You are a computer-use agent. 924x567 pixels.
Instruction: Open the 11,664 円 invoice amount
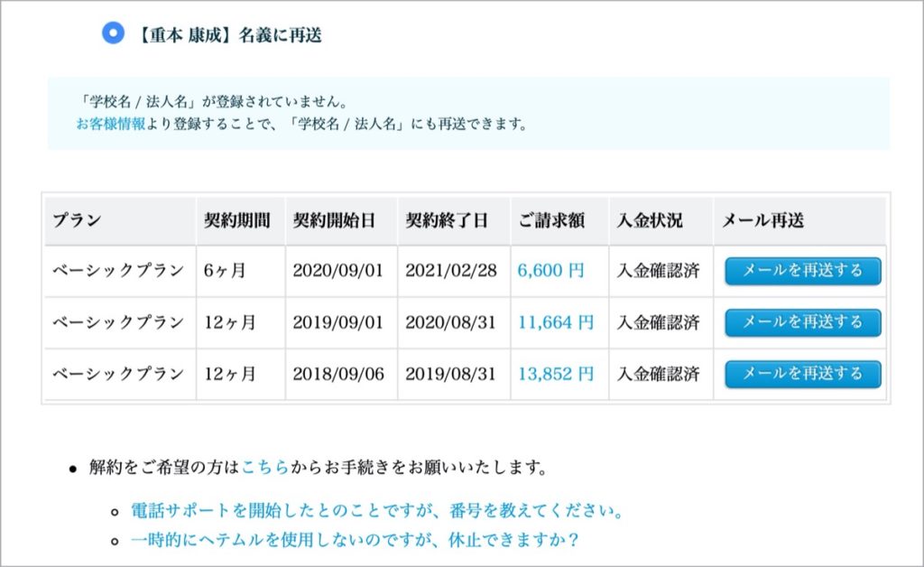[555, 322]
